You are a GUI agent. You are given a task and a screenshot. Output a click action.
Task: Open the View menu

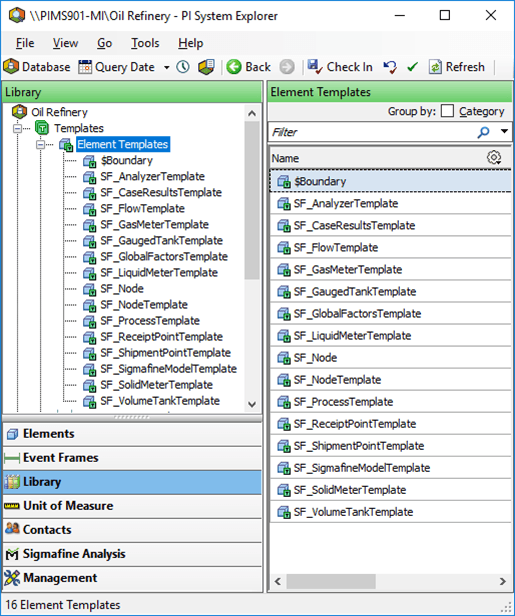[65, 43]
